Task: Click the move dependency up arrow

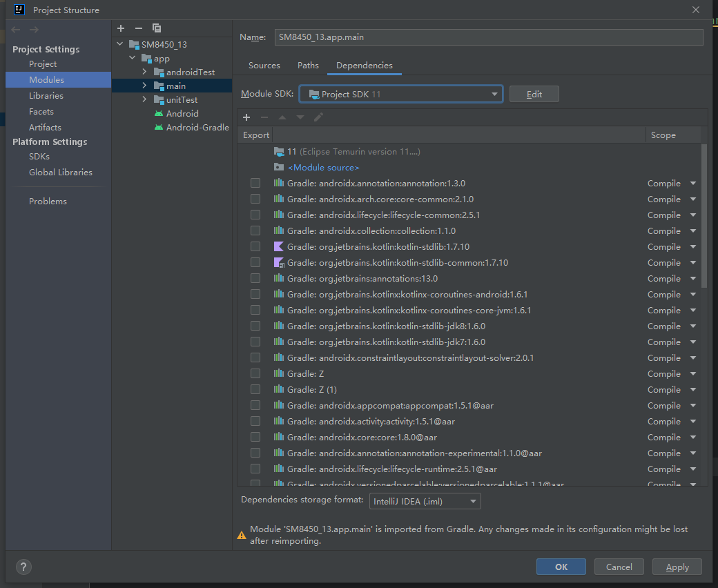Action: tap(282, 117)
